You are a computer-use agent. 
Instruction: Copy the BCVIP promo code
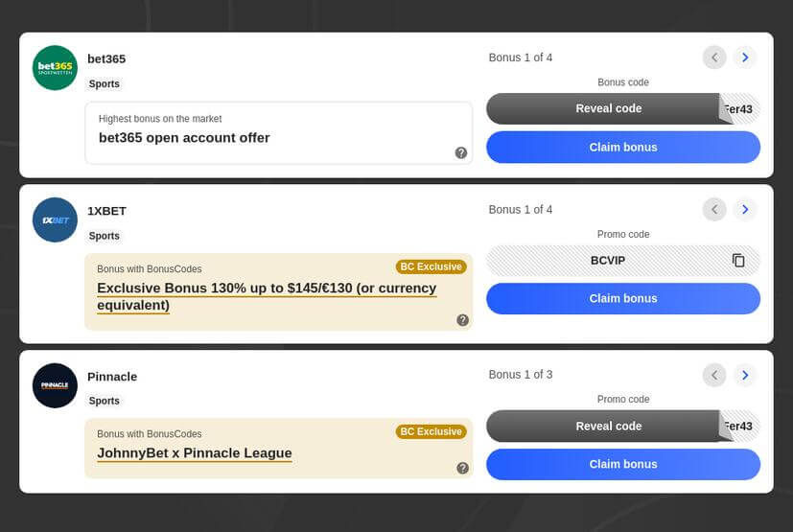point(738,261)
